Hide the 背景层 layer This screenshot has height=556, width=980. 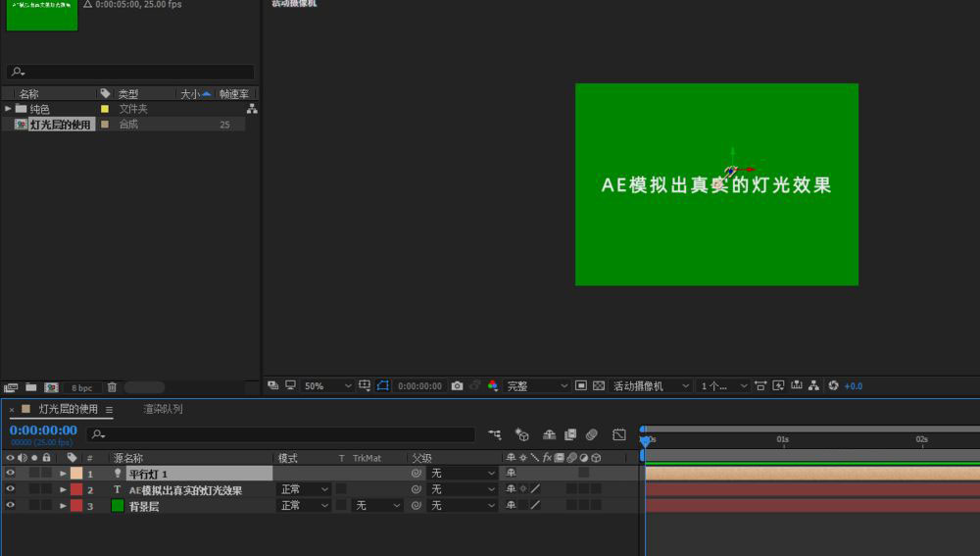[10, 505]
